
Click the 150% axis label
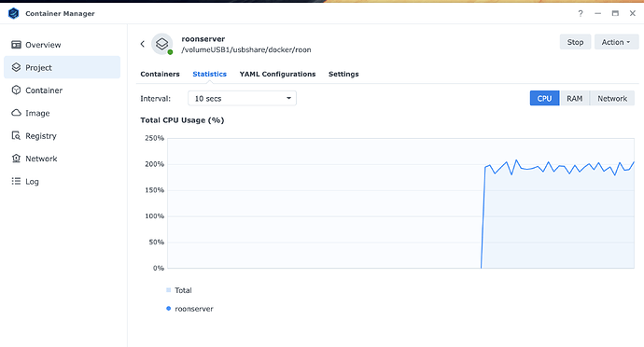pyautogui.click(x=154, y=190)
